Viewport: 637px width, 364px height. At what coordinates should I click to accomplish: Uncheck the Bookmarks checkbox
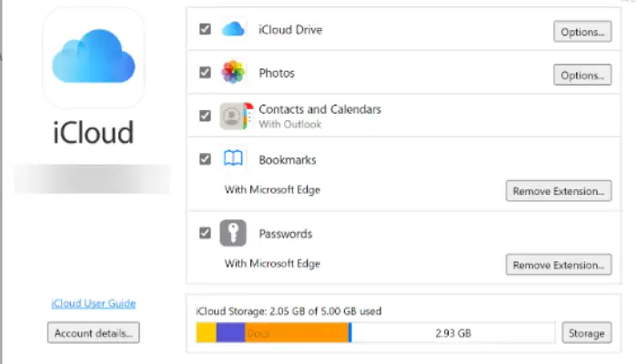point(205,159)
